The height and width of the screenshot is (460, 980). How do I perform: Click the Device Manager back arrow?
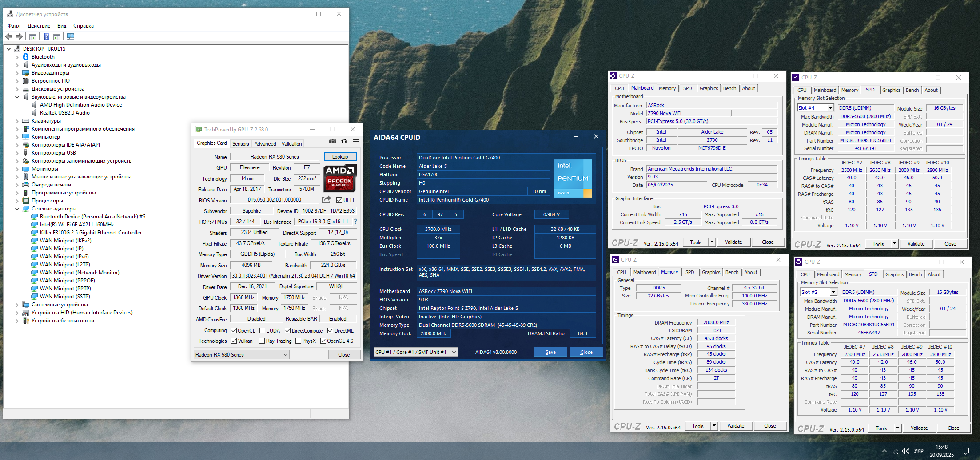(9, 37)
